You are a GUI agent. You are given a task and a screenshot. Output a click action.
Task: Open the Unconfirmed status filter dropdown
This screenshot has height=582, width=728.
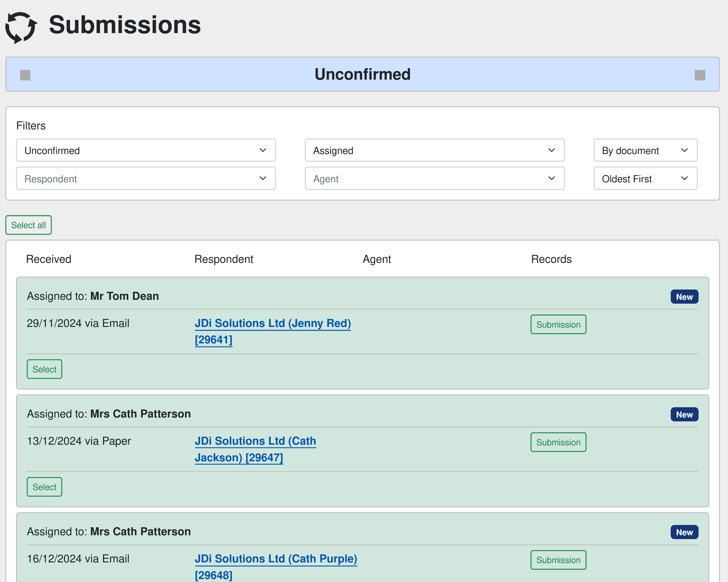tap(146, 151)
